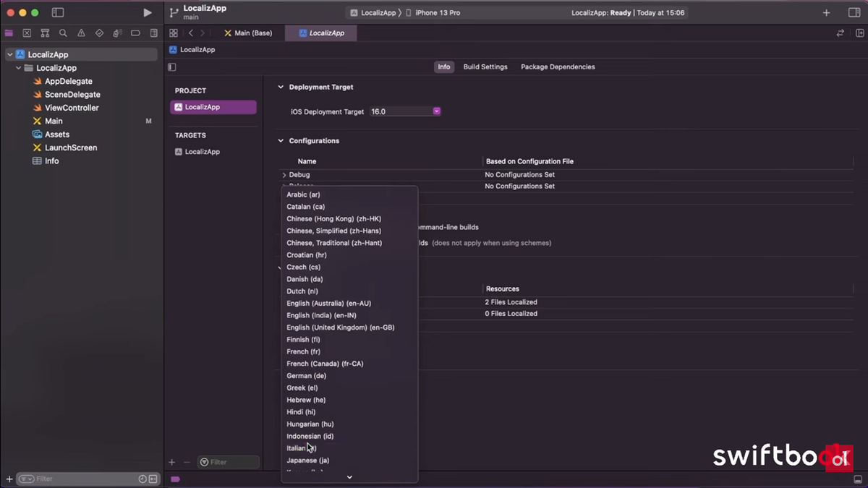Screen dimensions: 868x488
Task: Switch to the Info tab
Action: 444,67
